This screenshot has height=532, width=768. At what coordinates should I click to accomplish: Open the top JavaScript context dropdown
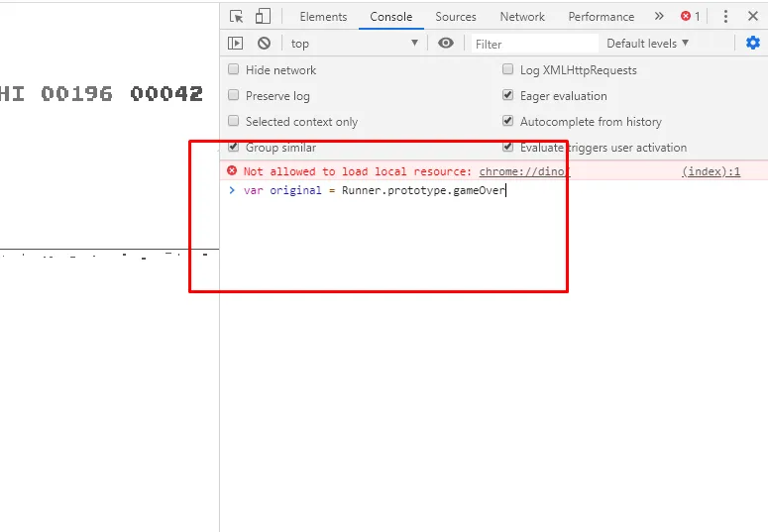(x=355, y=44)
